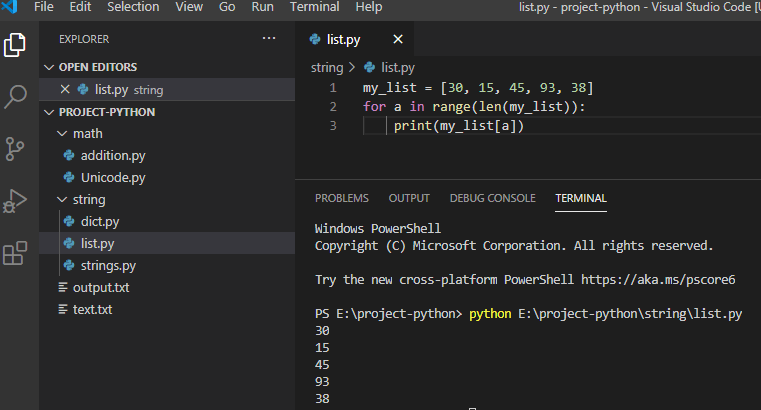The height and width of the screenshot is (410, 761).
Task: Click line number 1 in the gutter
Action: pos(333,88)
